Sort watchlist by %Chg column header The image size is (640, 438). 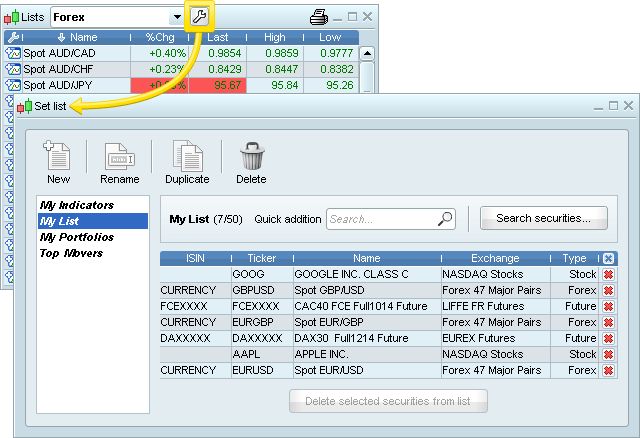pos(160,37)
